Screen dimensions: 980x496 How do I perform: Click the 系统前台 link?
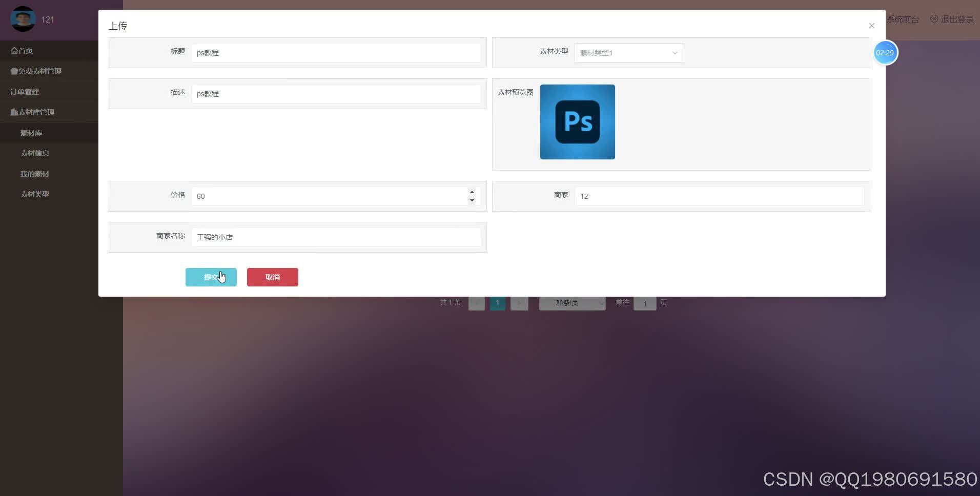[x=903, y=19]
